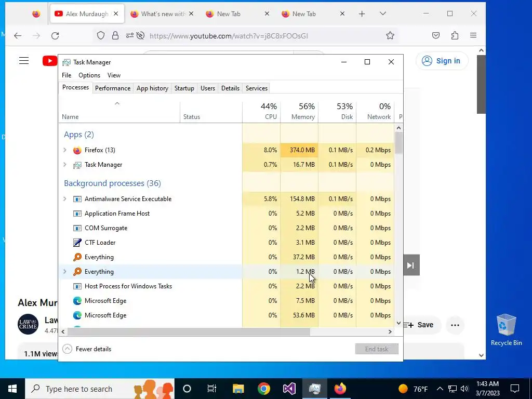The width and height of the screenshot is (532, 399).
Task: Sort processes by the Network column header
Action: pos(376,112)
